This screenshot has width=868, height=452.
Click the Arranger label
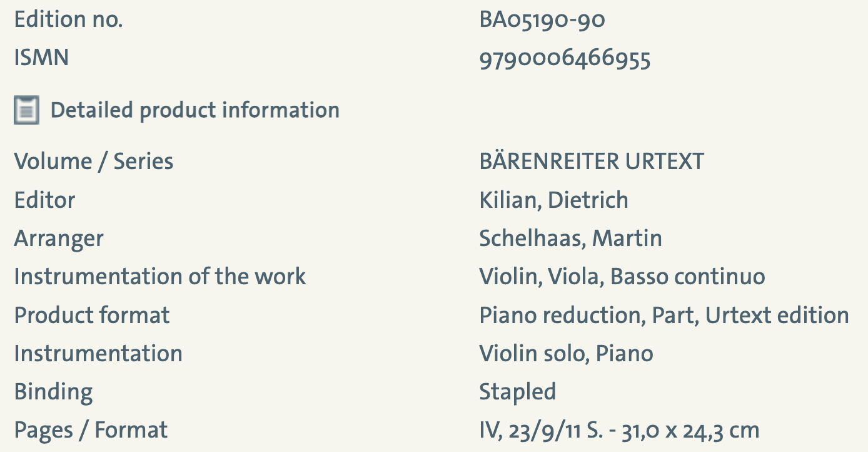tap(59, 239)
